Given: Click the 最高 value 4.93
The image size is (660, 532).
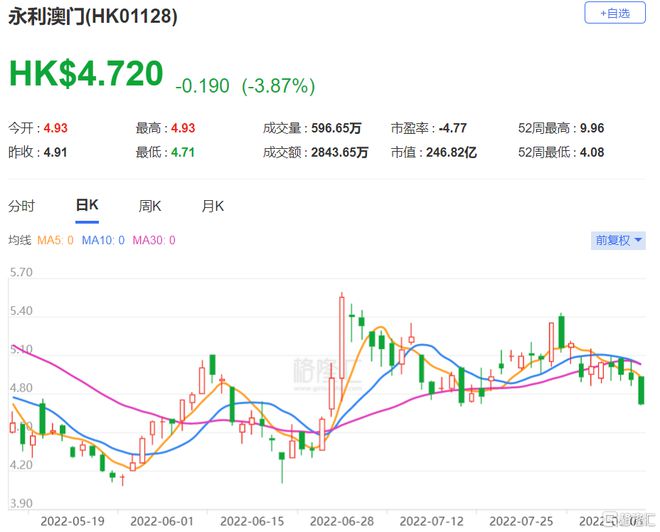Looking at the screenshot, I should click(x=183, y=128).
